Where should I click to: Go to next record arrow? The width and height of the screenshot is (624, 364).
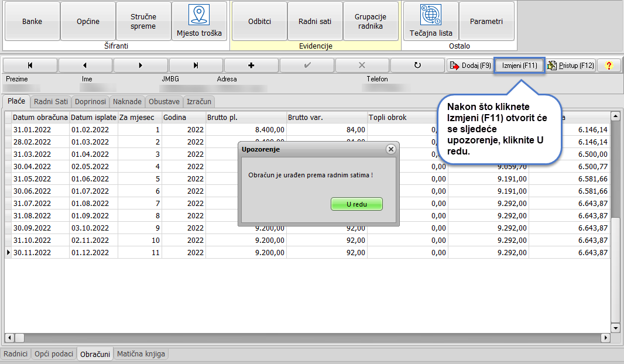[x=140, y=65]
